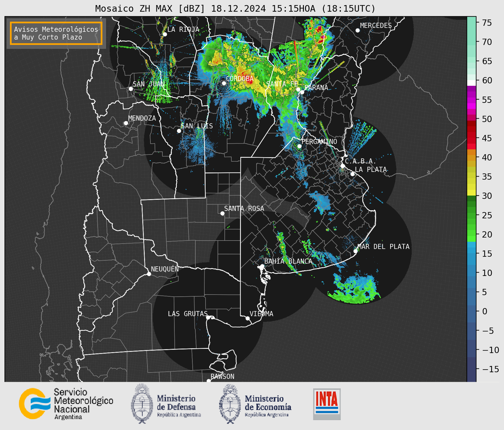This screenshot has width=504, height=430.
Task: Select the La Plata city marker
Action: [353, 174]
